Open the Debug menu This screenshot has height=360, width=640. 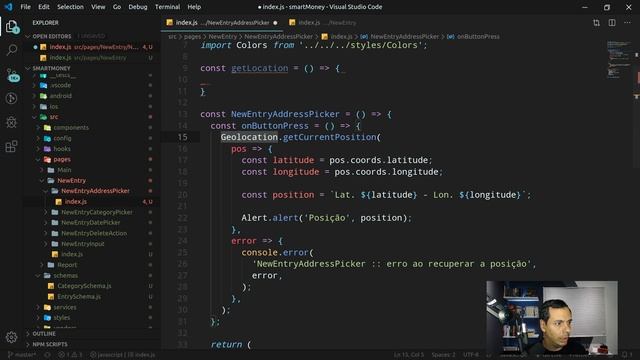click(x=138, y=7)
